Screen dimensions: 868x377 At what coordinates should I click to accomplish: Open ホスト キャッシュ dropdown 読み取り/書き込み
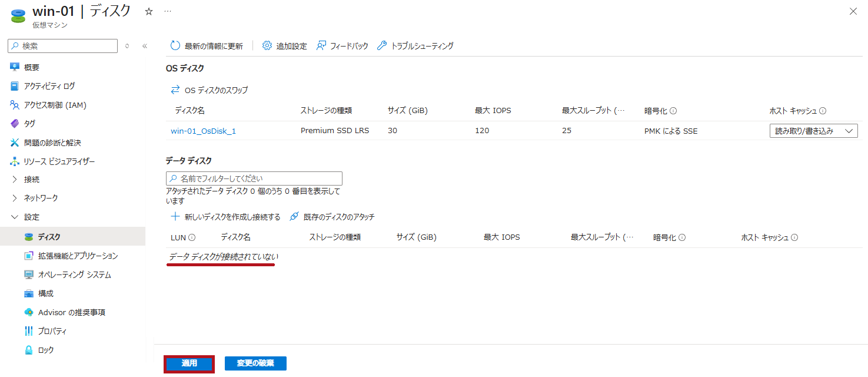[x=813, y=131]
